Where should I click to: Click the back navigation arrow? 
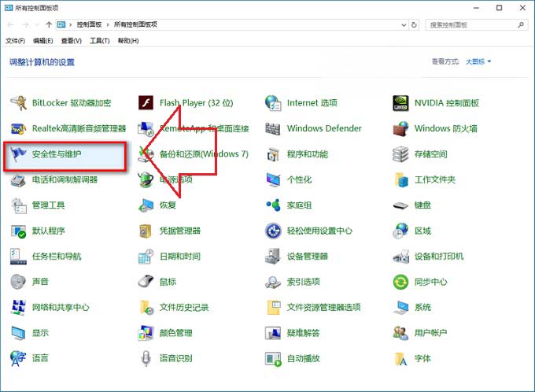[10, 24]
